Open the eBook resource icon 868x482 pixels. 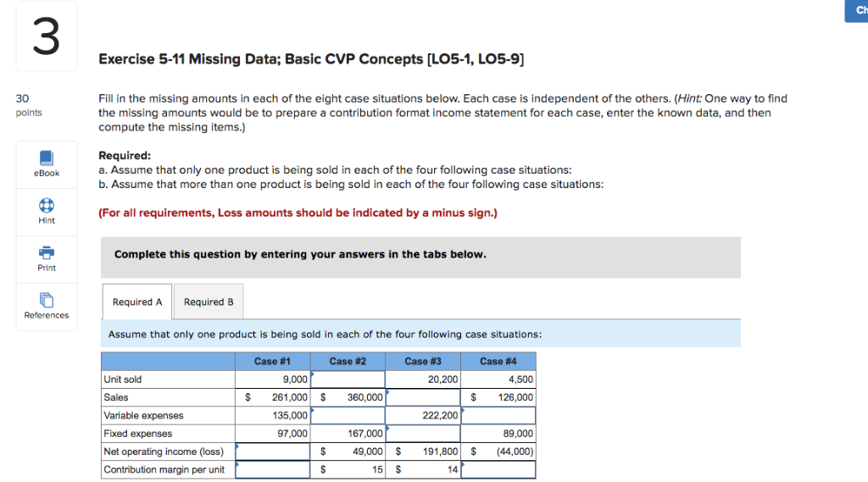point(47,158)
